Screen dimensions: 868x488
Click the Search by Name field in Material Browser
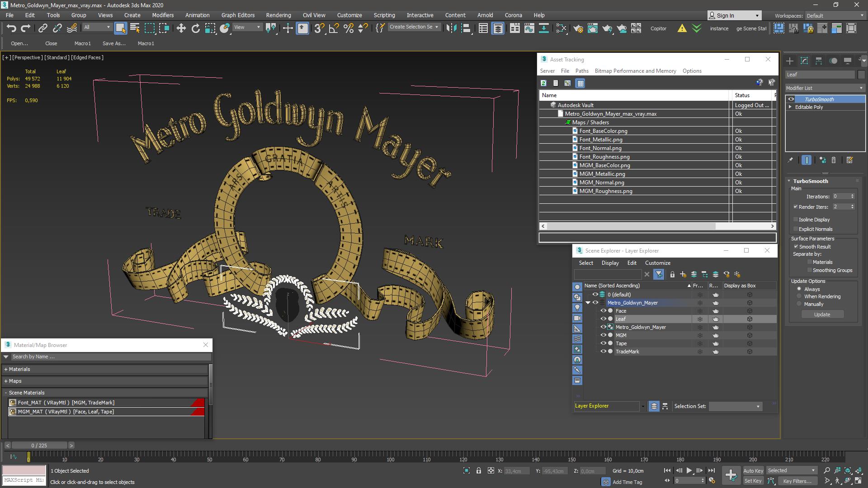[x=111, y=357]
